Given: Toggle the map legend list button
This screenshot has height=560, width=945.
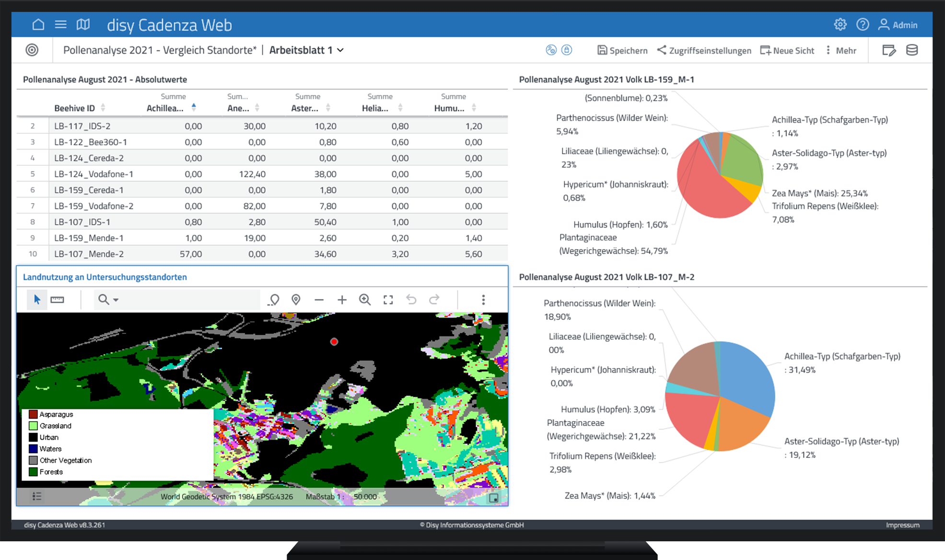Looking at the screenshot, I should click(37, 496).
